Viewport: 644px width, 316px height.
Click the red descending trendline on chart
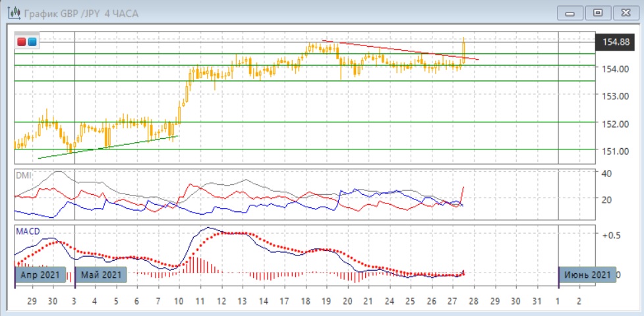(395, 49)
